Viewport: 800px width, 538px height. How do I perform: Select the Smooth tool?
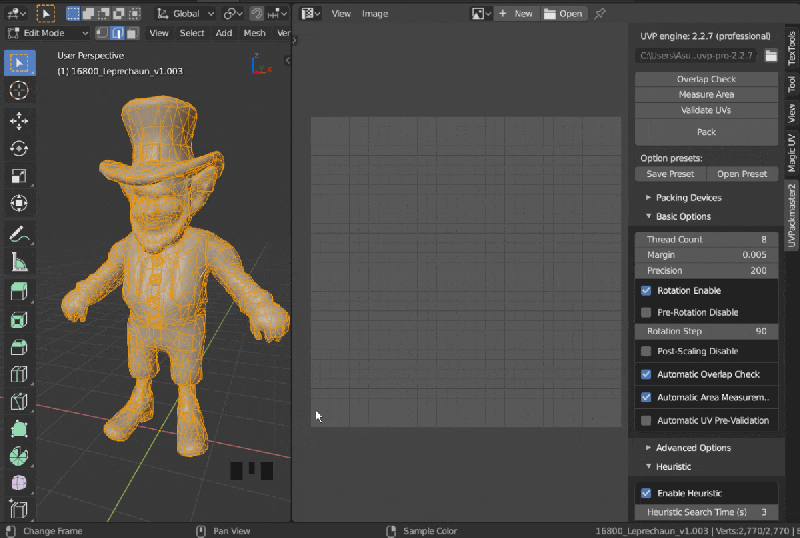pos(19,483)
